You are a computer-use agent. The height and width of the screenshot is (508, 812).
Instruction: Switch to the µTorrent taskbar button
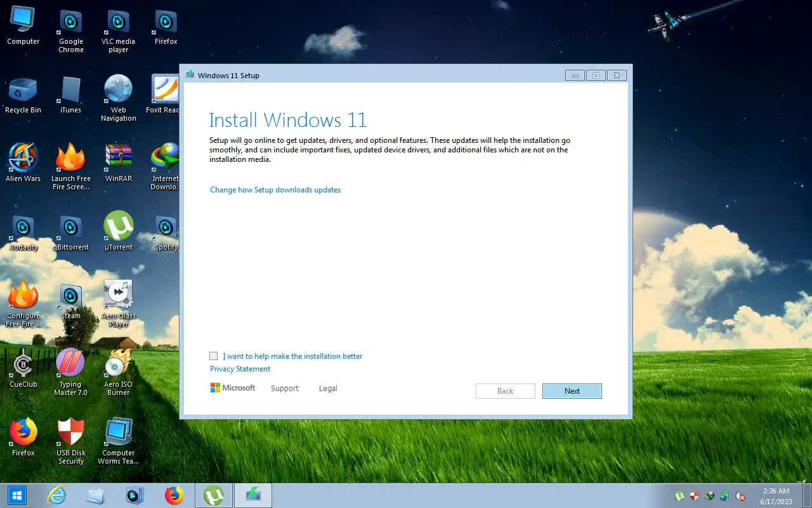click(214, 495)
